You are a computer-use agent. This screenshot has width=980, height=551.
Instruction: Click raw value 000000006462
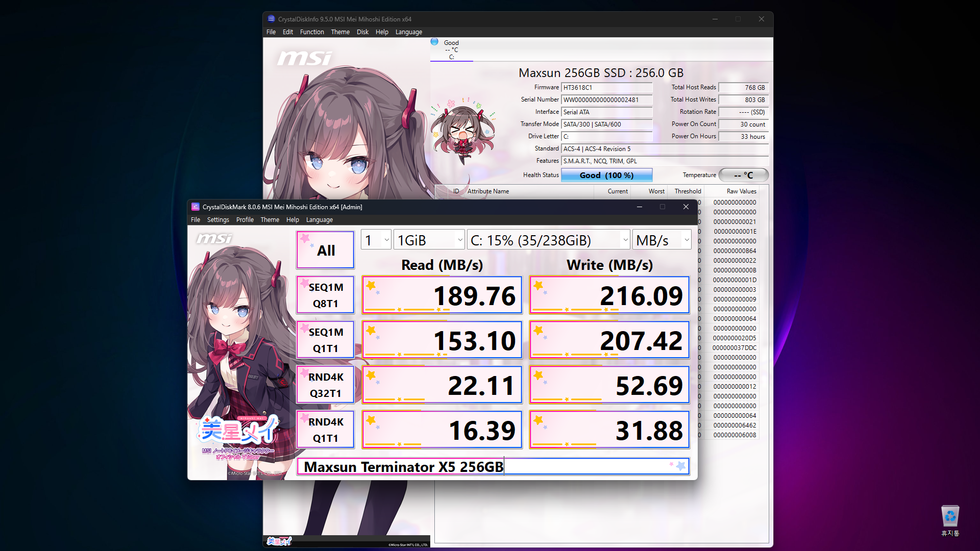[x=735, y=425]
